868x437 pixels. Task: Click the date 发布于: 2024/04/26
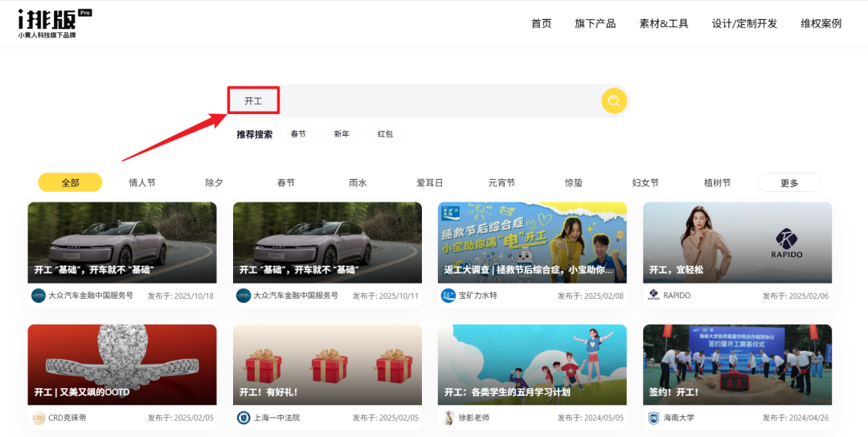[796, 419]
